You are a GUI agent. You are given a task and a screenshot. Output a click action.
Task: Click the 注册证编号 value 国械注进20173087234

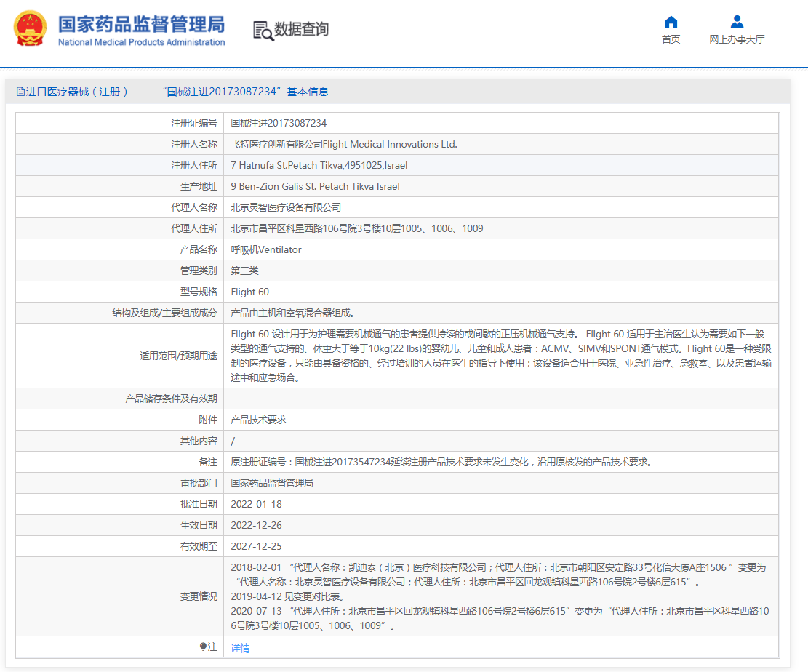click(279, 124)
